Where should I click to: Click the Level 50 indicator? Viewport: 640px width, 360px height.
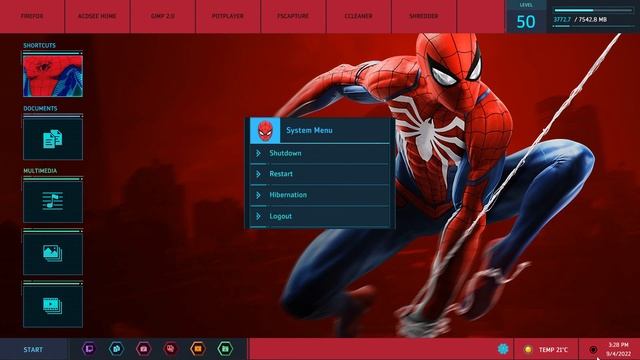coord(526,17)
